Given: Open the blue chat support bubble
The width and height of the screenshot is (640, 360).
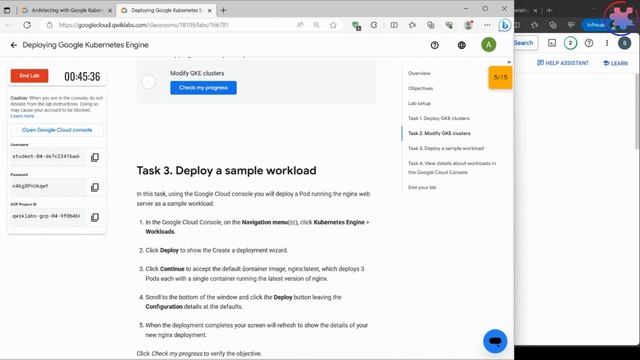Looking at the screenshot, I should click(x=495, y=341).
